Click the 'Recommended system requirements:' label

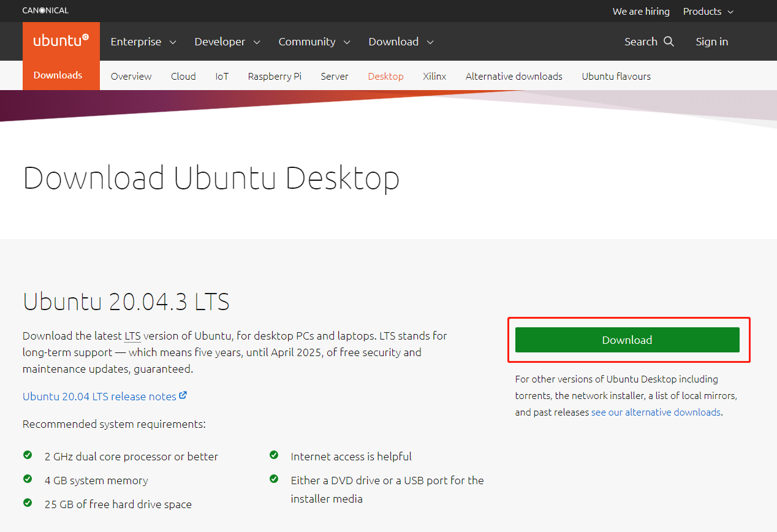(114, 424)
